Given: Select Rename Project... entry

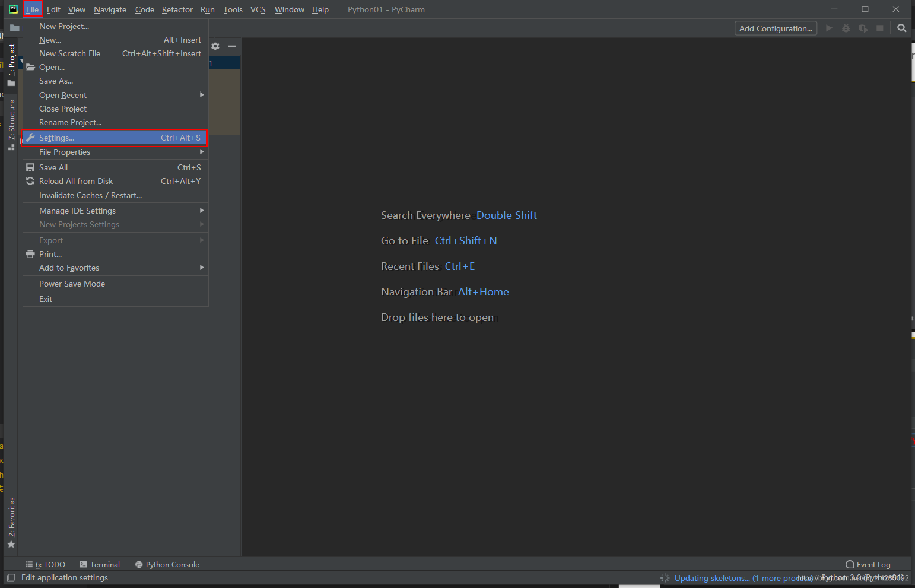Looking at the screenshot, I should click(x=115, y=122).
